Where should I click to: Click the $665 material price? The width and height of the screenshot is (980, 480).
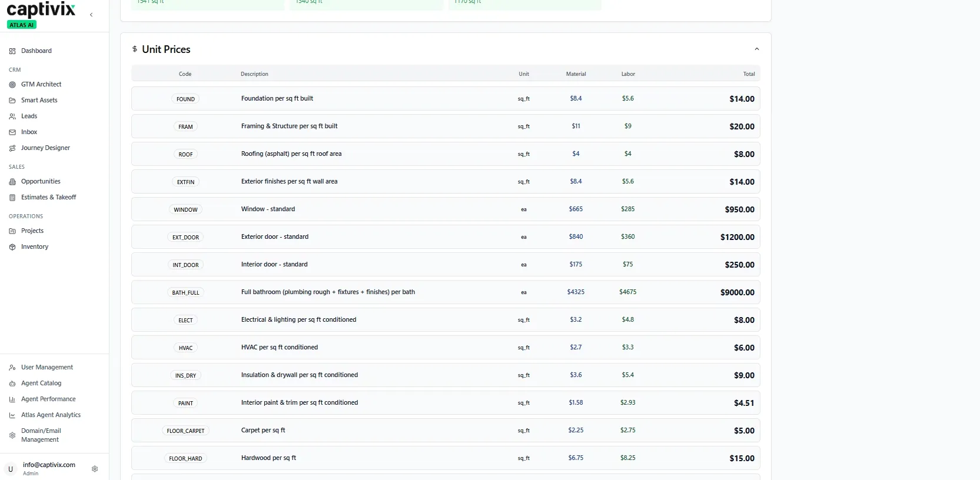click(x=576, y=209)
